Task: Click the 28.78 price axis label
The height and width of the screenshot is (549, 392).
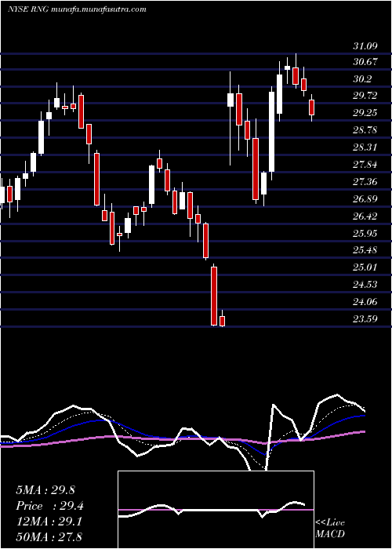Action: 365,130
